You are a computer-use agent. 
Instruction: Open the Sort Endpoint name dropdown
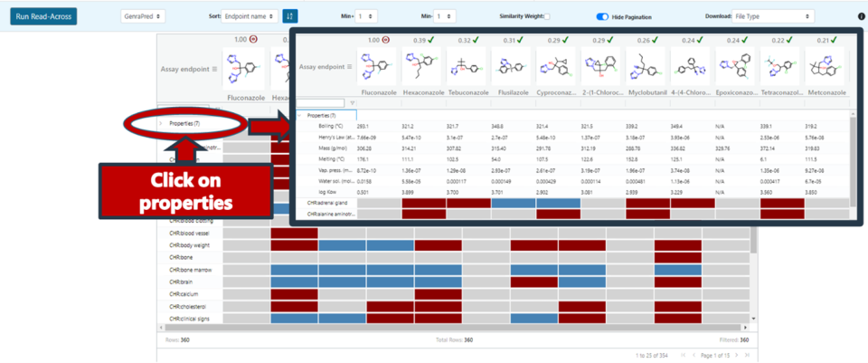click(250, 16)
